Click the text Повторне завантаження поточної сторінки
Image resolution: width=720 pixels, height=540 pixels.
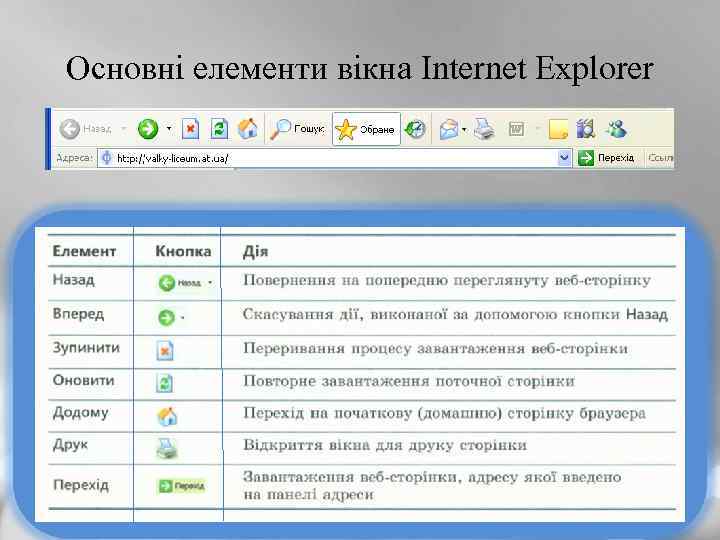point(409,382)
